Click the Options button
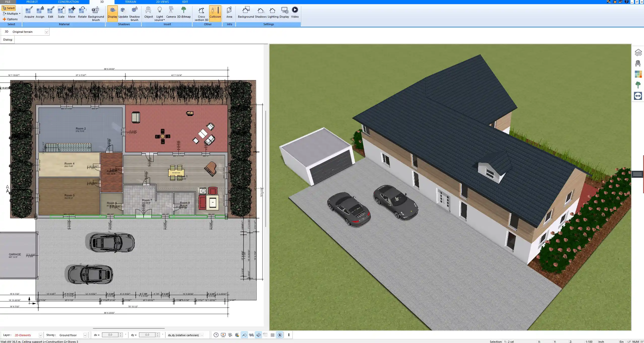The image size is (644, 343). click(x=10, y=19)
